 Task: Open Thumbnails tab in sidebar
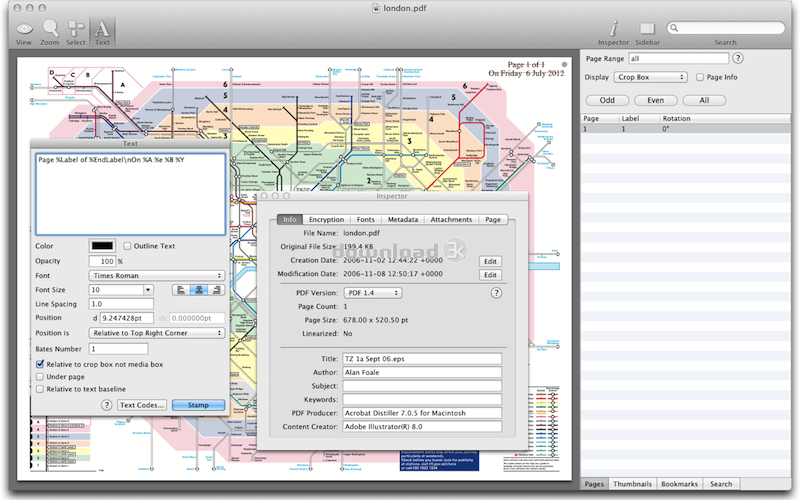tap(632, 484)
